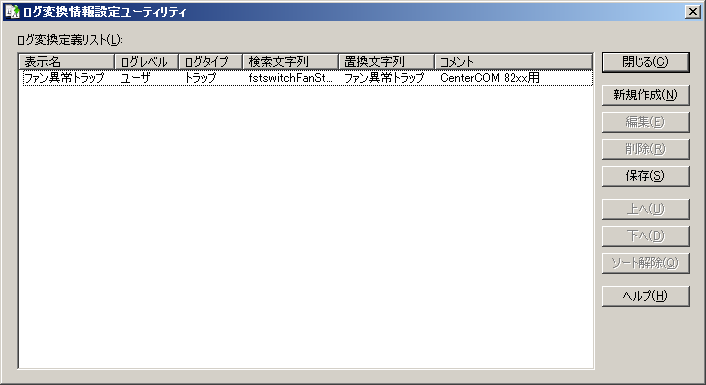Save definitions with 保存(S) button
This screenshot has width=706, height=385.
[x=645, y=176]
